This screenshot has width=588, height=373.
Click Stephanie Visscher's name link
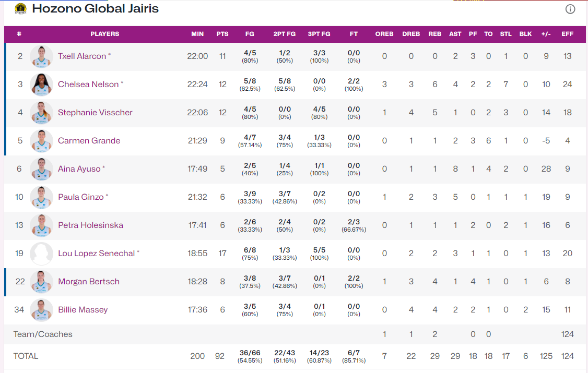click(95, 112)
